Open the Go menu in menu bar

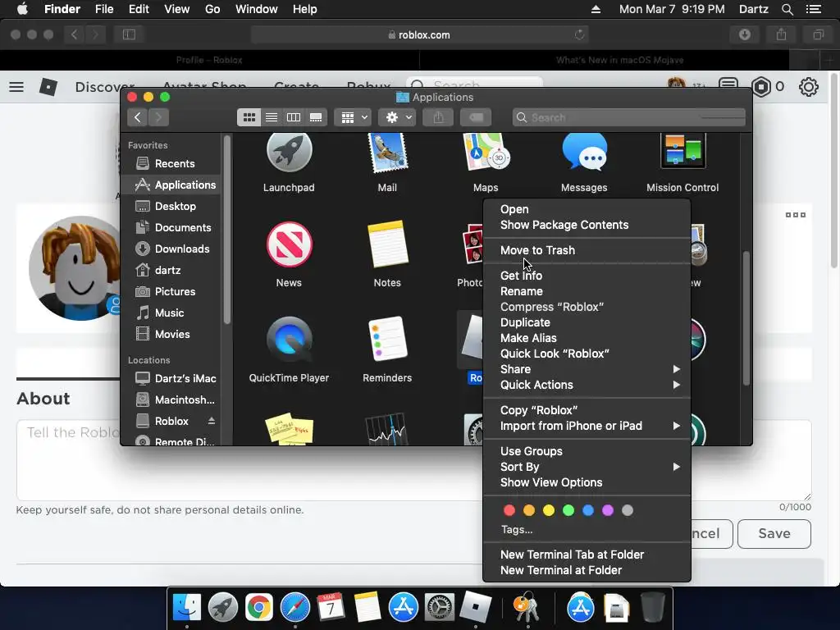pos(212,9)
